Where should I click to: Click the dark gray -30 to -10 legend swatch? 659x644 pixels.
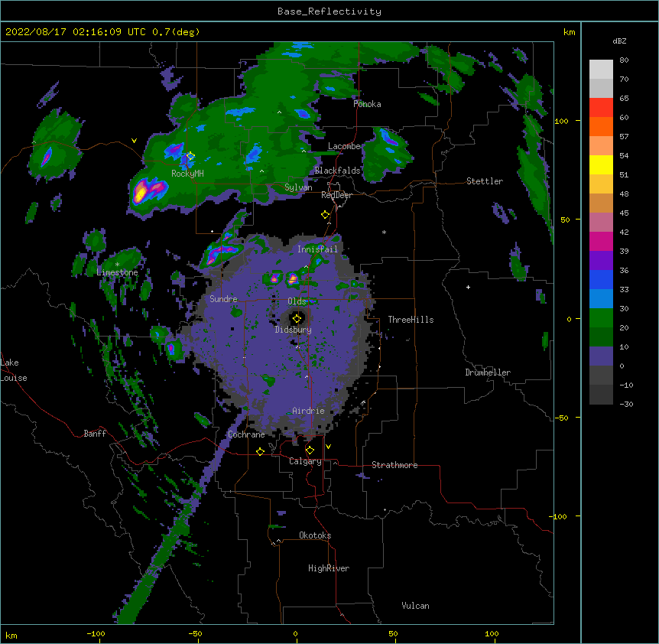point(601,395)
